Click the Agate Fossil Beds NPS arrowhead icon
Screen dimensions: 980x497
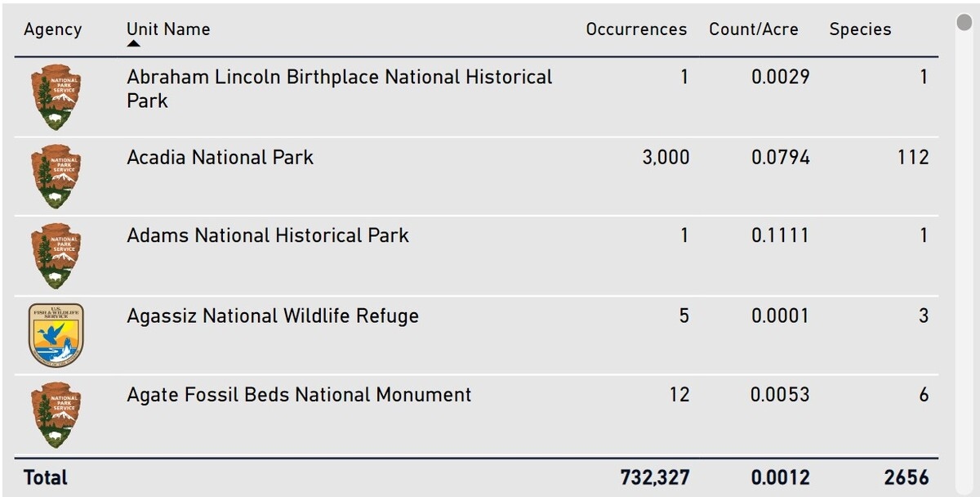click(x=56, y=414)
